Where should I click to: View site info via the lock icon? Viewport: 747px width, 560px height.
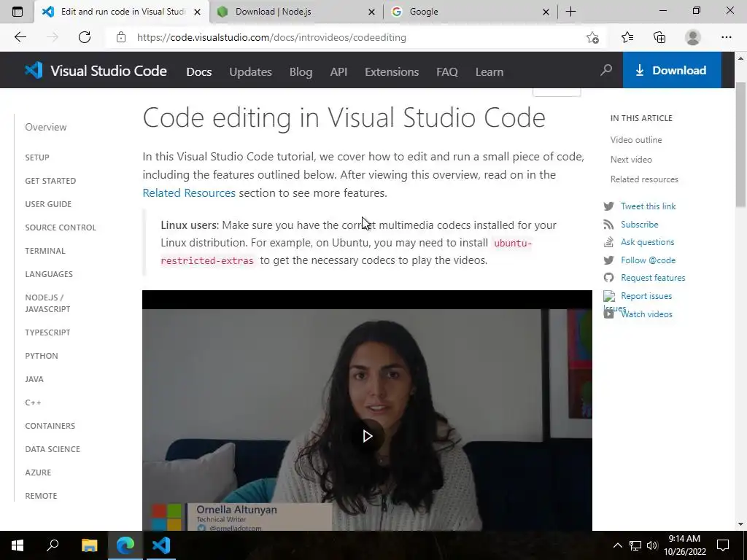click(x=121, y=37)
